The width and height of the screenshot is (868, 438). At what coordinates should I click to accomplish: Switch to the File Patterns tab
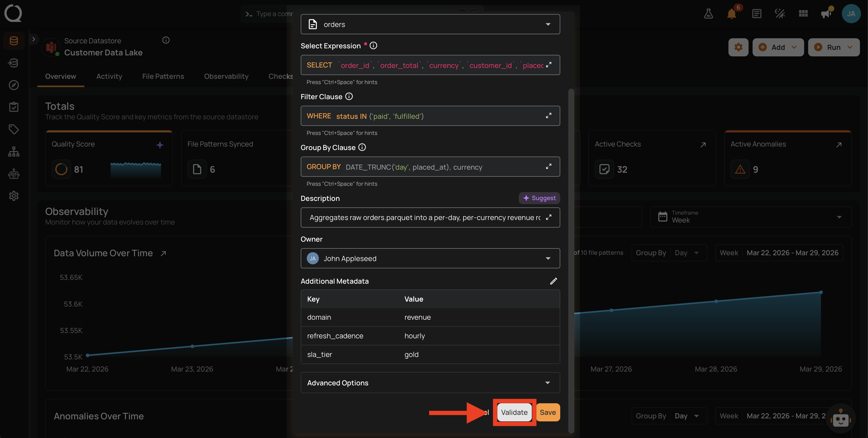(x=163, y=76)
